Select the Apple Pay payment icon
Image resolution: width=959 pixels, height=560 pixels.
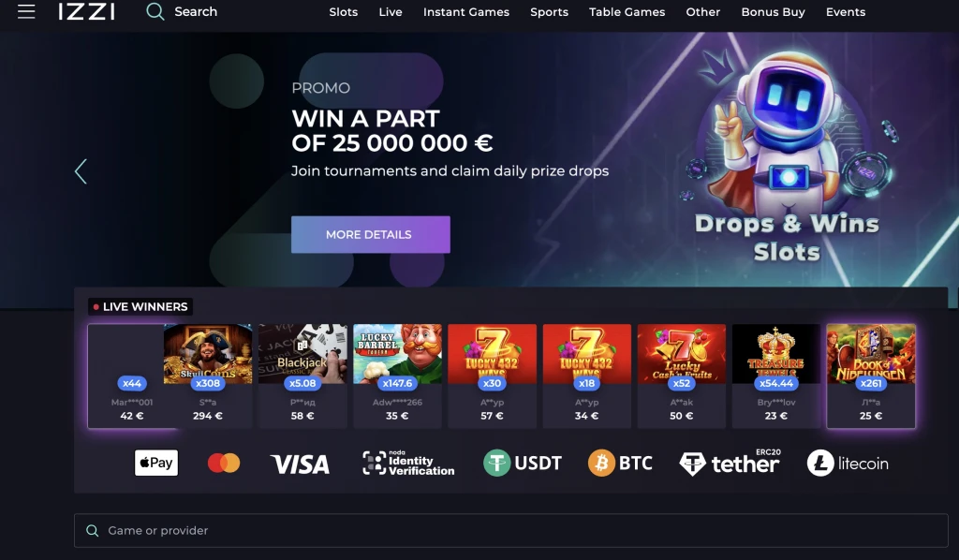[x=156, y=463]
